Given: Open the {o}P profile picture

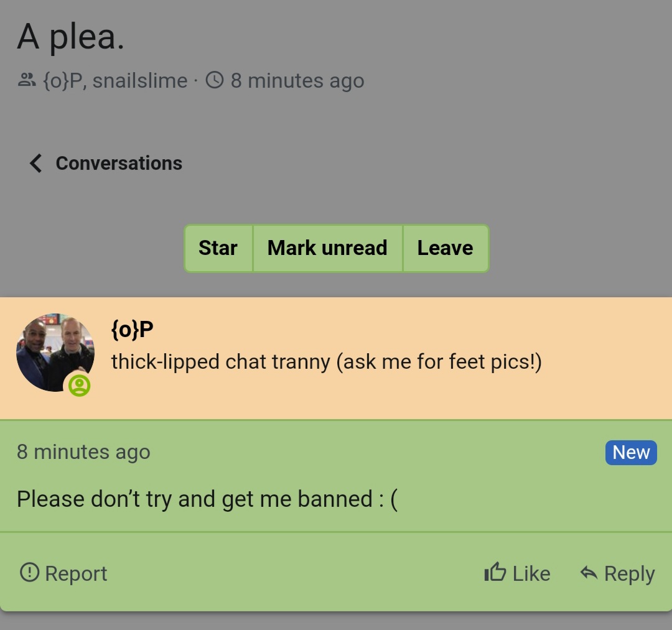Looking at the screenshot, I should click(x=55, y=353).
